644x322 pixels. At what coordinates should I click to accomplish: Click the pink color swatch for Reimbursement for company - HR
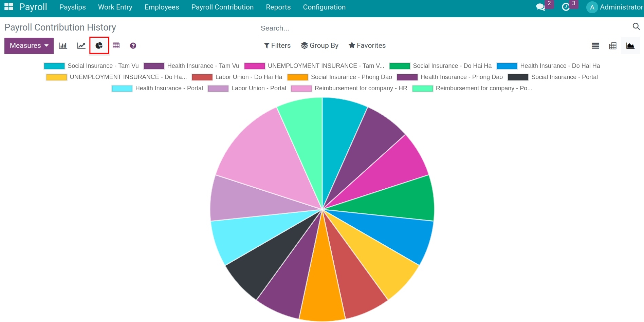click(x=301, y=88)
